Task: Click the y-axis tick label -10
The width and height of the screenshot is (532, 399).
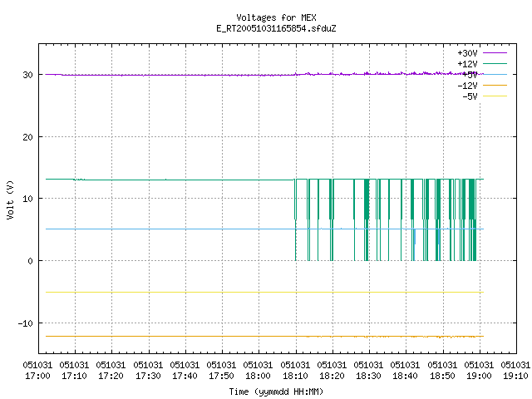Action: coord(26,323)
